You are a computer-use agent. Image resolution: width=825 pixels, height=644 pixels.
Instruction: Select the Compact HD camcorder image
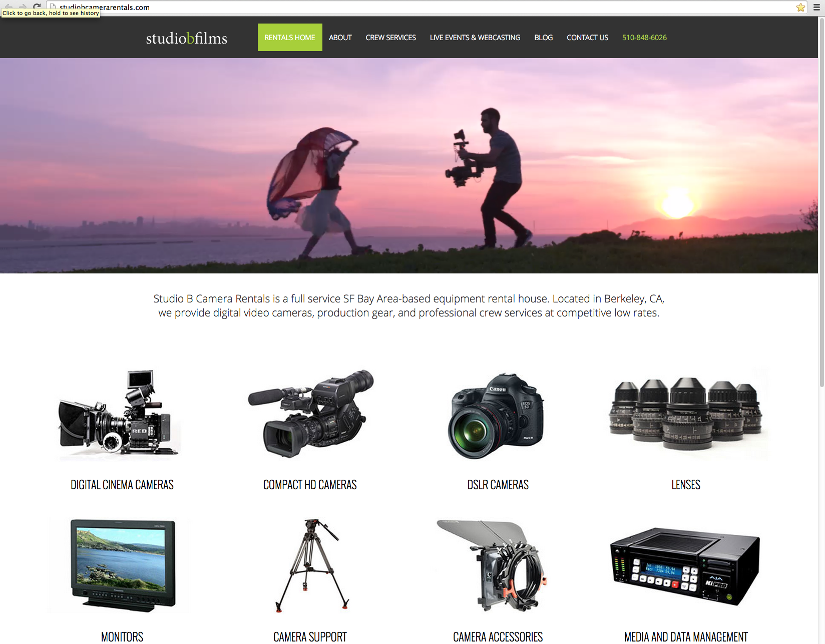point(310,414)
